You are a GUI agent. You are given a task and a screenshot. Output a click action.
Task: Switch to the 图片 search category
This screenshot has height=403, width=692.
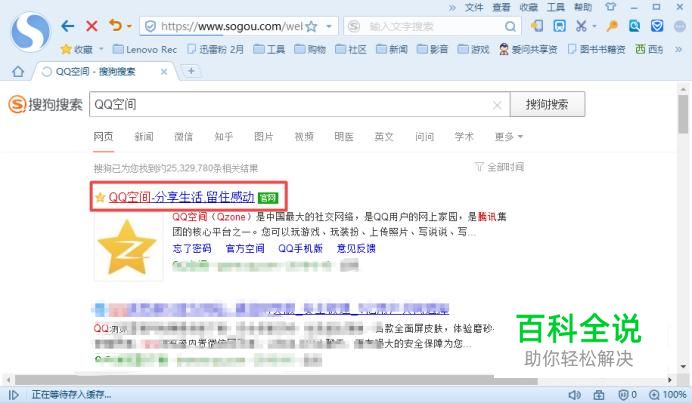click(x=264, y=137)
